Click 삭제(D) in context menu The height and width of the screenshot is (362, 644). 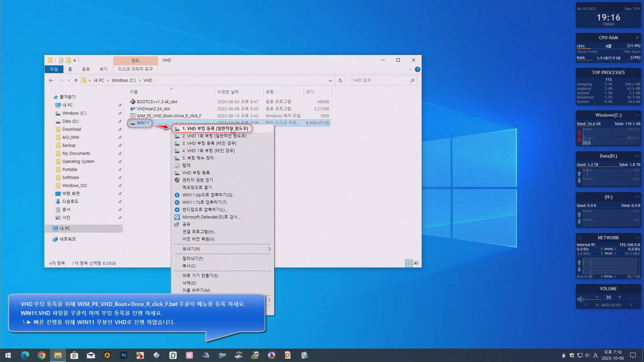pyautogui.click(x=222, y=283)
